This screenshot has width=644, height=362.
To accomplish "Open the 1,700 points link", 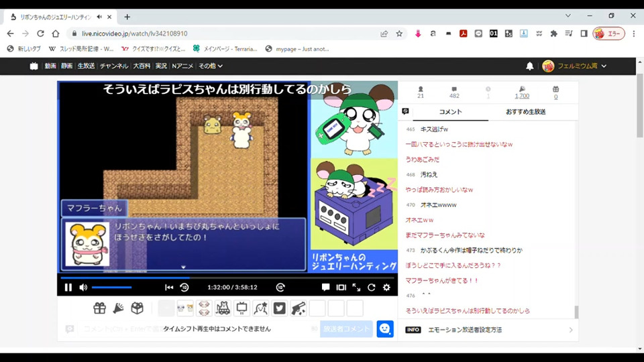I will [522, 96].
